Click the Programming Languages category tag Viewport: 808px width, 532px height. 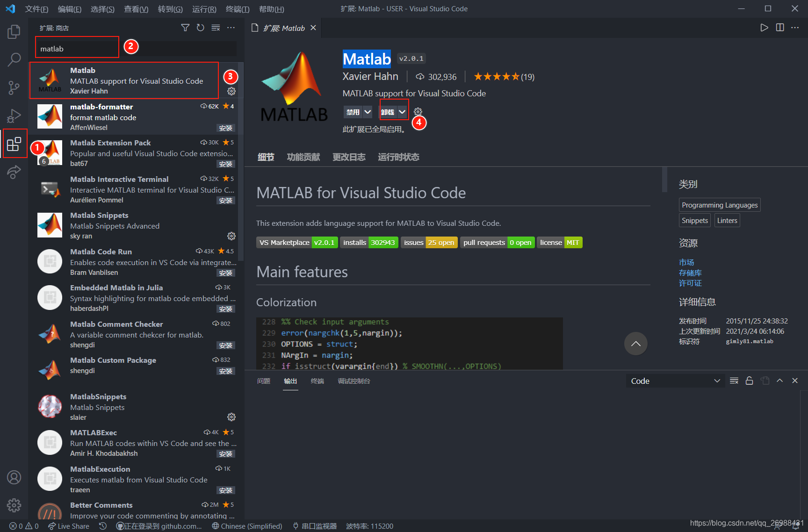click(x=720, y=205)
